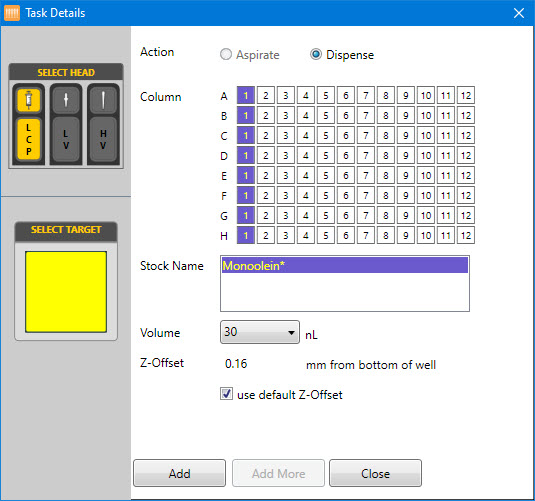Click the Task Details title bar app icon

coord(12,13)
